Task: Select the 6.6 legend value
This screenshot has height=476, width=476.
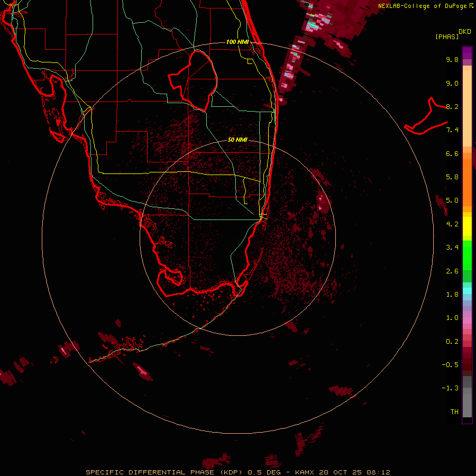Action: point(452,154)
